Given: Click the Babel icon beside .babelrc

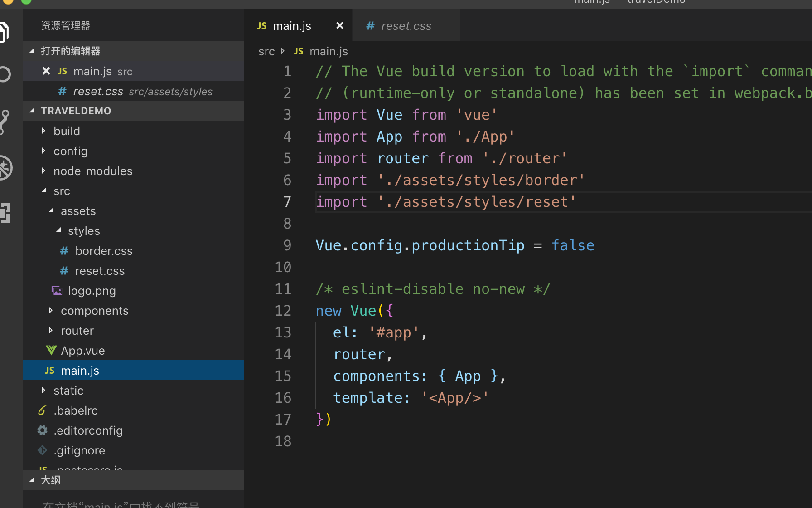Looking at the screenshot, I should (42, 410).
